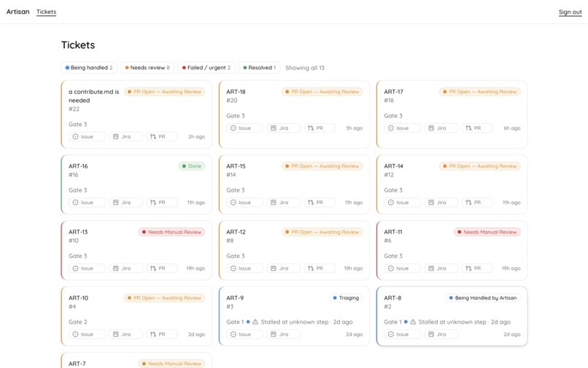Open Issue link on ART-15 card

(x=244, y=203)
